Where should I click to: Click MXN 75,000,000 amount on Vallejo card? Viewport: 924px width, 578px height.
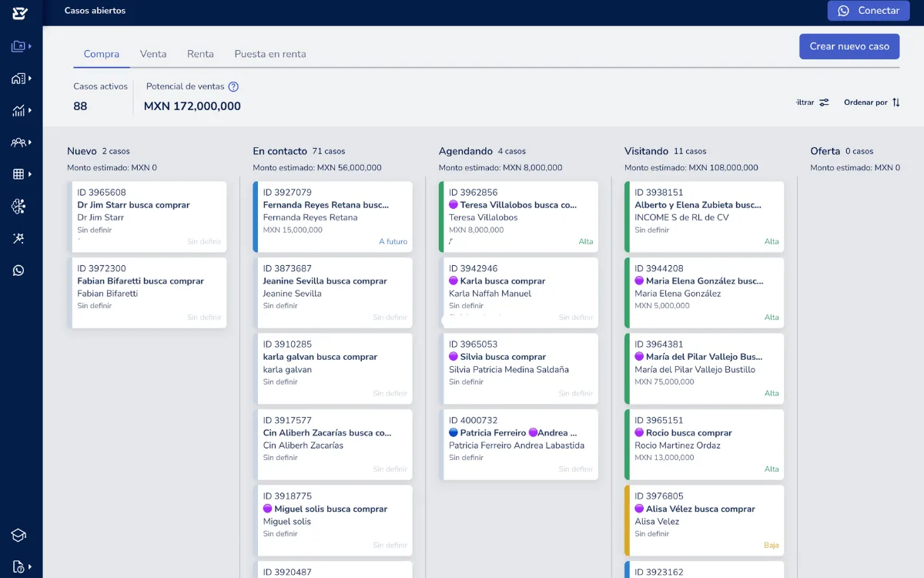click(x=665, y=381)
